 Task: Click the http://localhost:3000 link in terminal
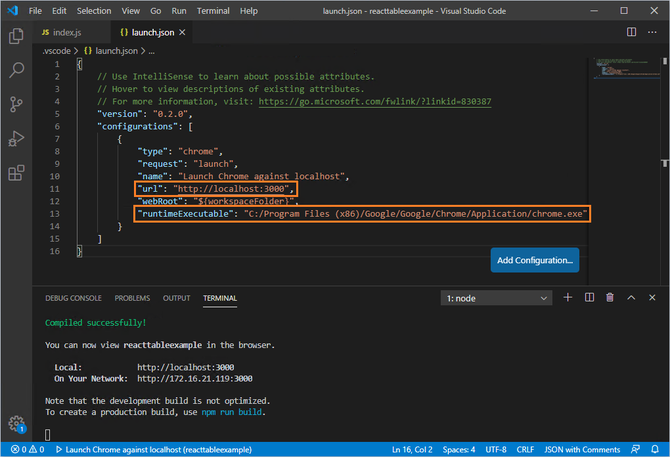[x=185, y=367]
